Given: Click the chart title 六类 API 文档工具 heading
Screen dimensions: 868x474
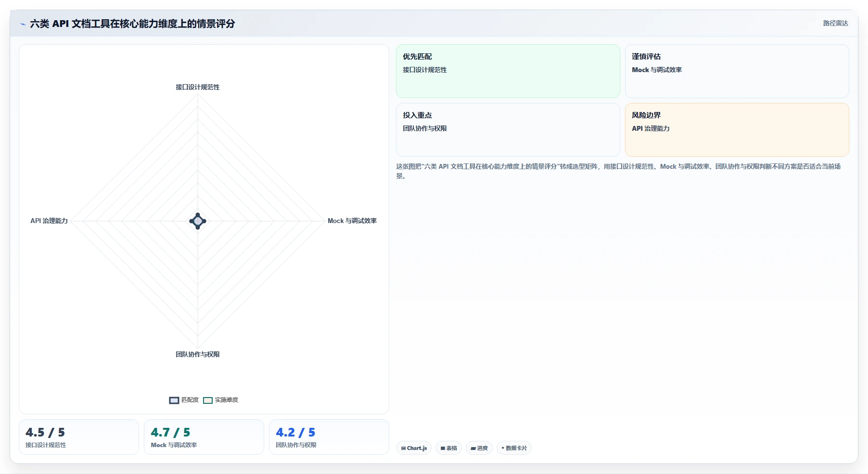Looking at the screenshot, I should point(132,24).
